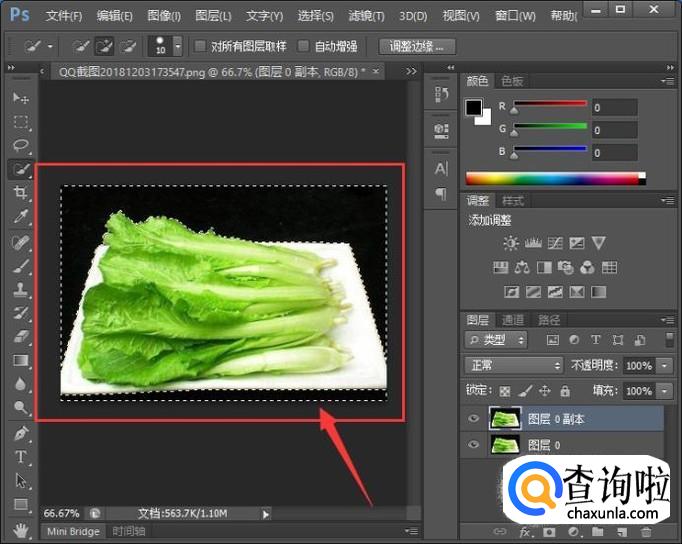682x544 pixels.
Task: Enable 对所有图层取样 checkbox
Action: pos(201,46)
